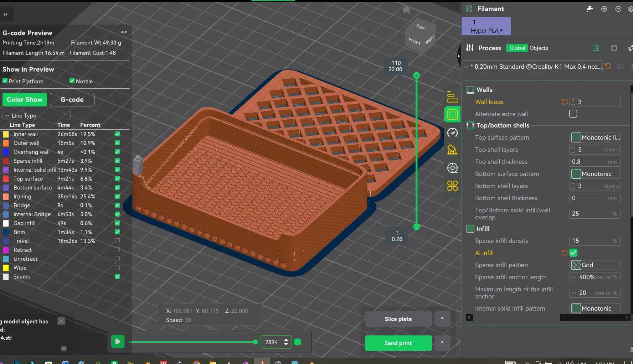Click the stacked bars icon in vertical toolbar
The height and width of the screenshot is (364, 633).
[452, 97]
